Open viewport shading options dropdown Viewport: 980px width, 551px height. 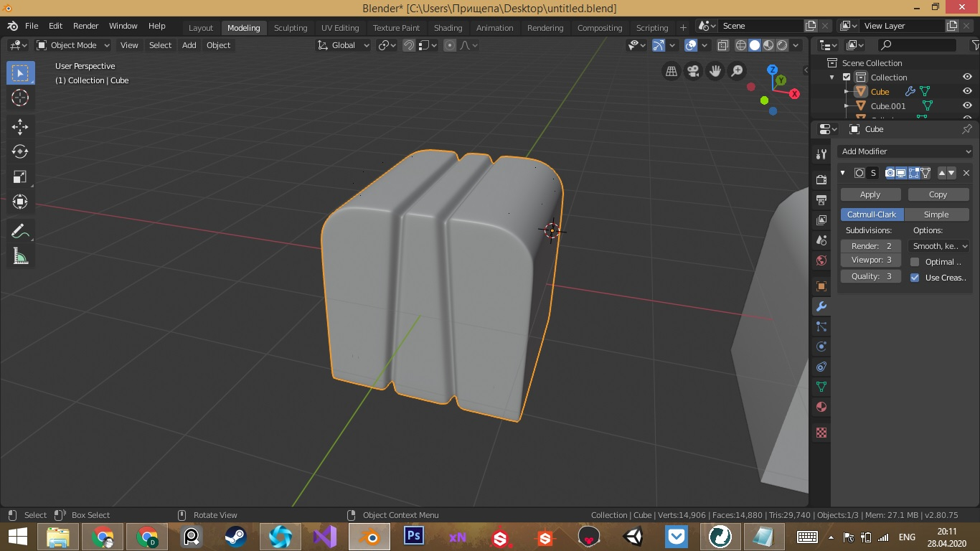(x=797, y=45)
